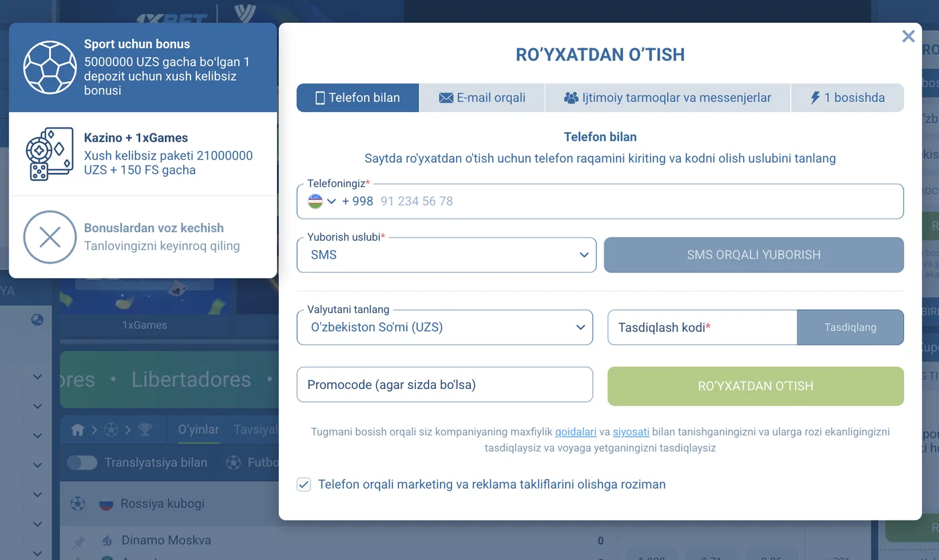Close the registration dialog with the X icon
Screen dimensions: 939x560
(x=908, y=36)
